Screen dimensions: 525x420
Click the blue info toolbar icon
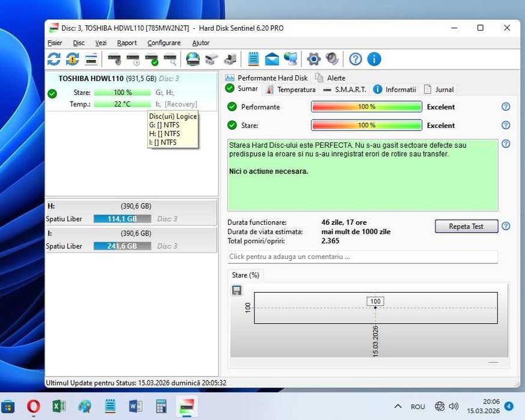pos(374,59)
